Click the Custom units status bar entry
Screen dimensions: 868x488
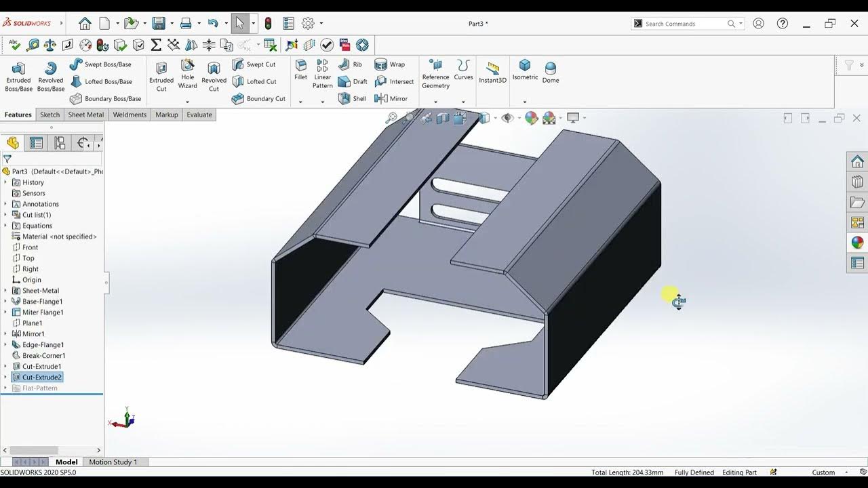[x=823, y=472]
